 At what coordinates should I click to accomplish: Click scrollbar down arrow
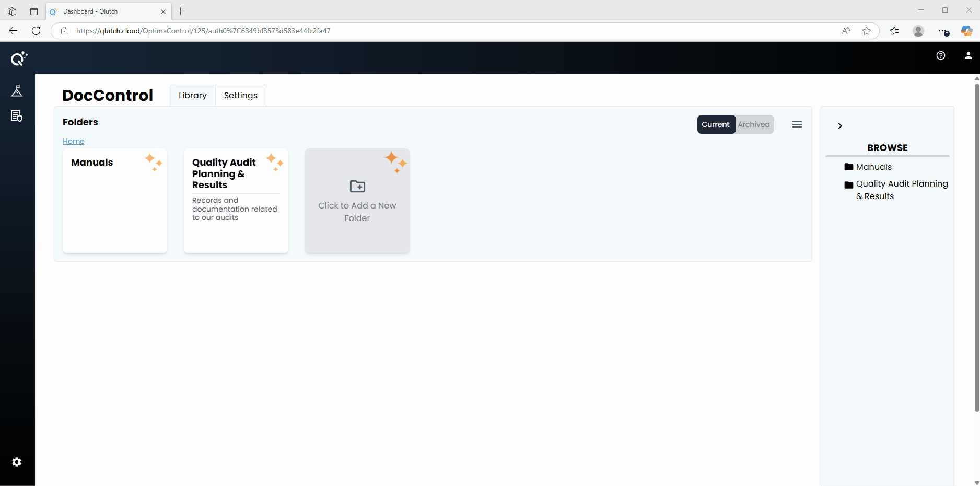click(977, 483)
